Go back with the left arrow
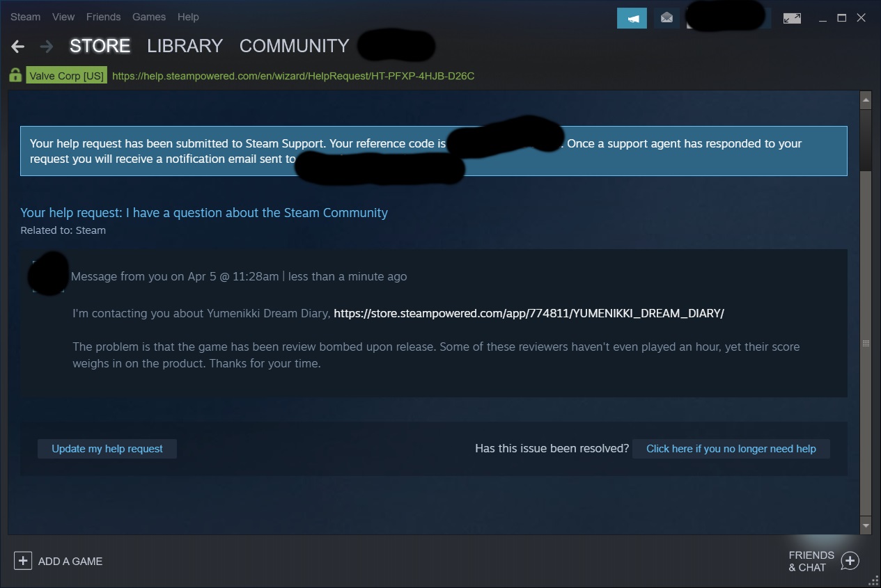881x588 pixels. point(18,47)
